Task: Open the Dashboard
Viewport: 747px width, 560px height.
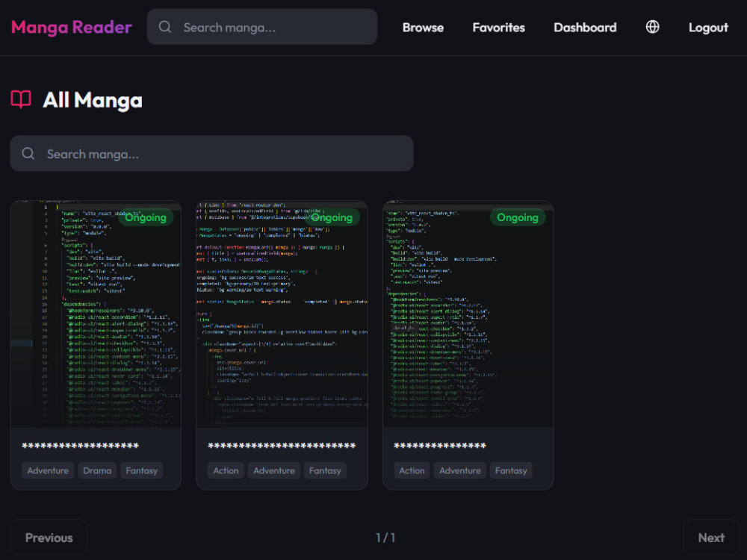Action: (x=585, y=28)
